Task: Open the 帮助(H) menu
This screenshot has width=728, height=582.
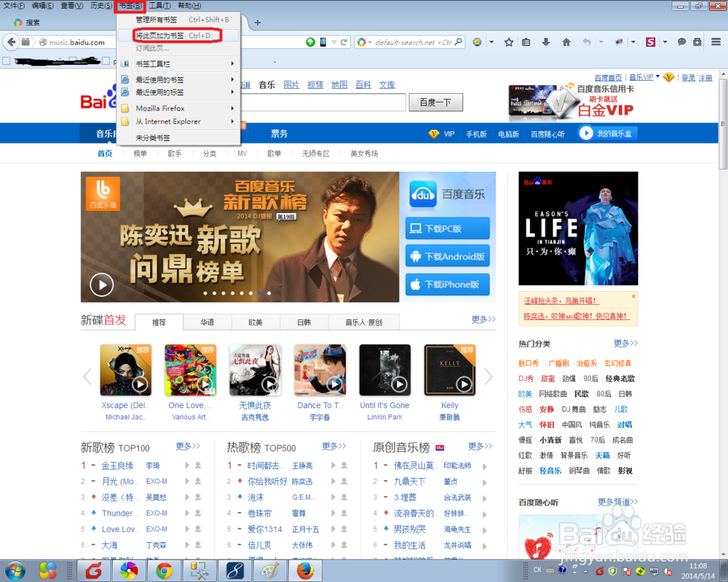Action: point(189,6)
